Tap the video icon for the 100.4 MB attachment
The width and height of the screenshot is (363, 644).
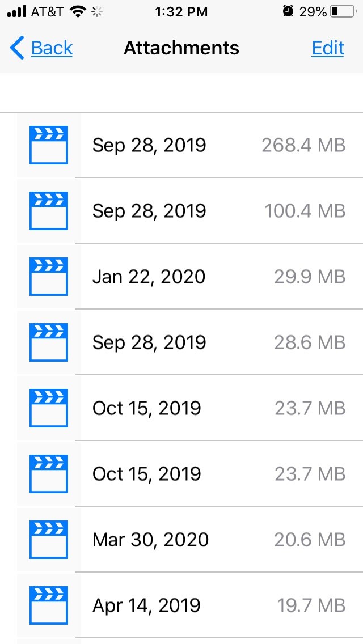pos(48,210)
